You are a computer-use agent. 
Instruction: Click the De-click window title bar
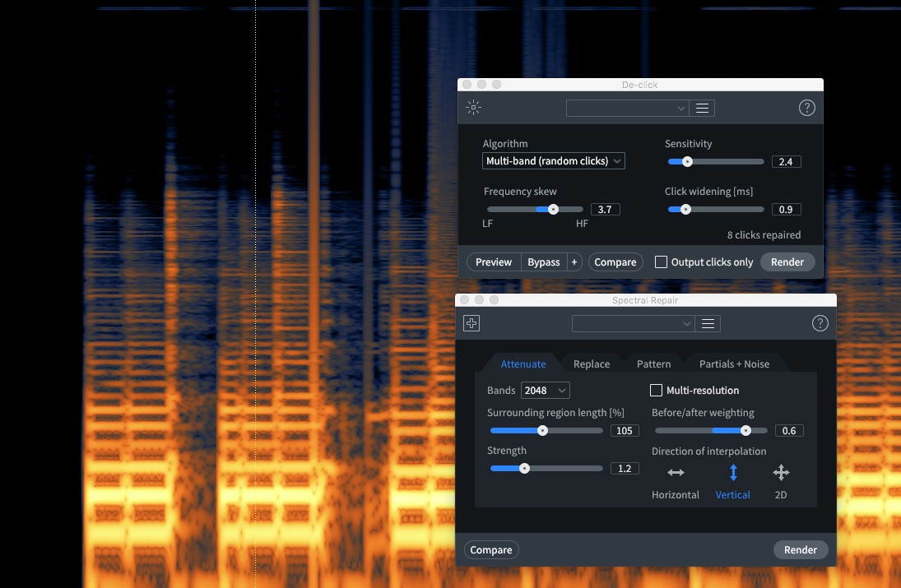click(x=640, y=85)
